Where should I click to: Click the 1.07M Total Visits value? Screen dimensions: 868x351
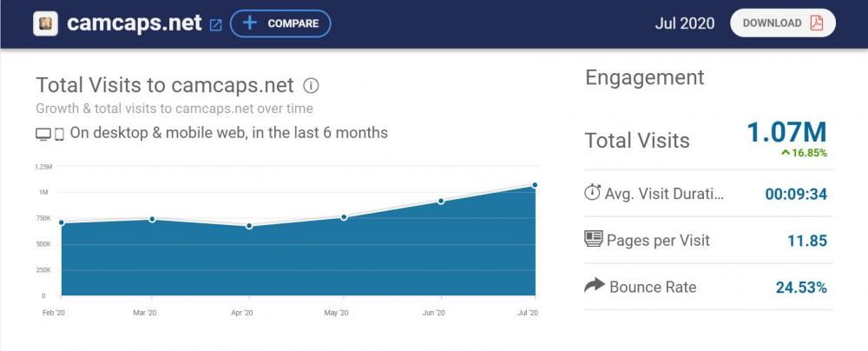[786, 133]
